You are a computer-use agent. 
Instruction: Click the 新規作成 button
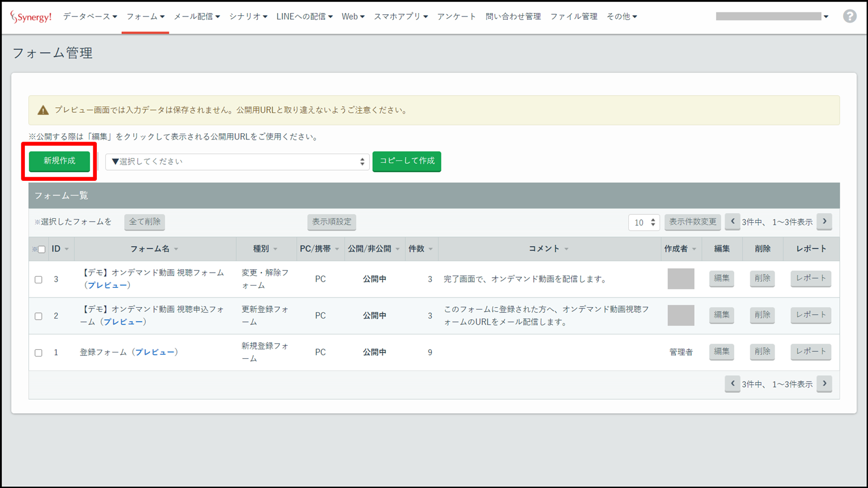click(x=59, y=161)
